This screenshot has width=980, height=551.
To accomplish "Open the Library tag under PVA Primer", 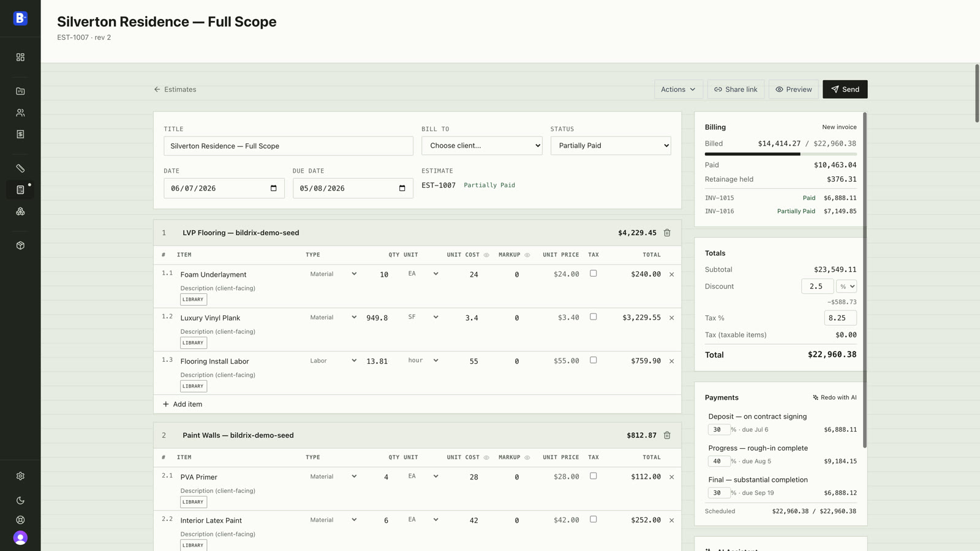I will pyautogui.click(x=194, y=502).
